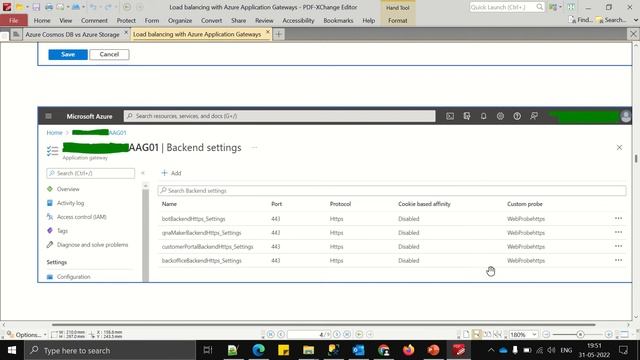Viewport: 640px width, 360px height.
Task: Add a new document tab with plus button
Action: (279, 34)
